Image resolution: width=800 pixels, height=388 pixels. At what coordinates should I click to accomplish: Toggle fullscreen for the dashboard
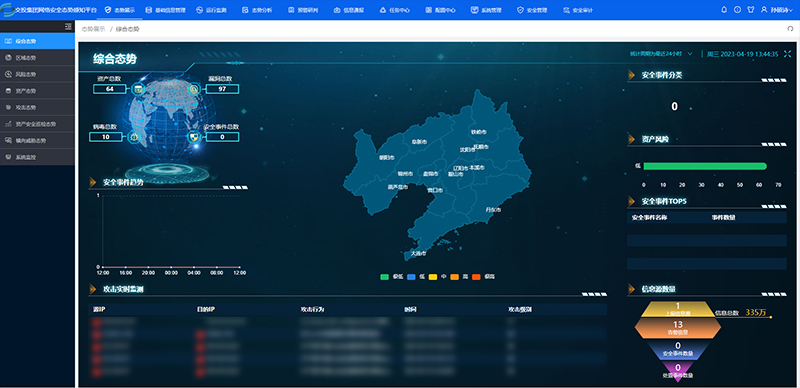pyautogui.click(x=787, y=54)
